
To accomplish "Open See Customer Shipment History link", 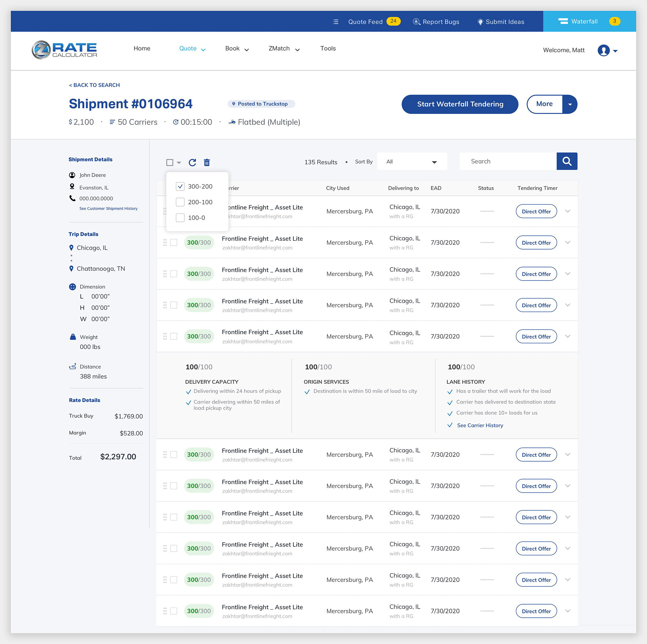I will coord(109,209).
